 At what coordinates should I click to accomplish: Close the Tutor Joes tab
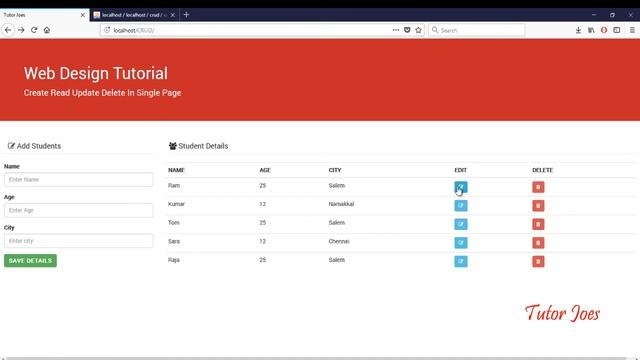point(82,15)
